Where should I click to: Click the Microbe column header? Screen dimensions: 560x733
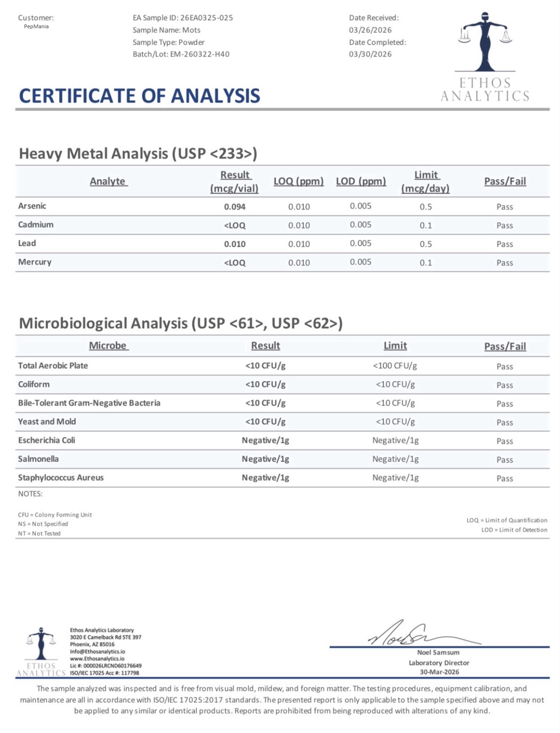[x=108, y=345]
